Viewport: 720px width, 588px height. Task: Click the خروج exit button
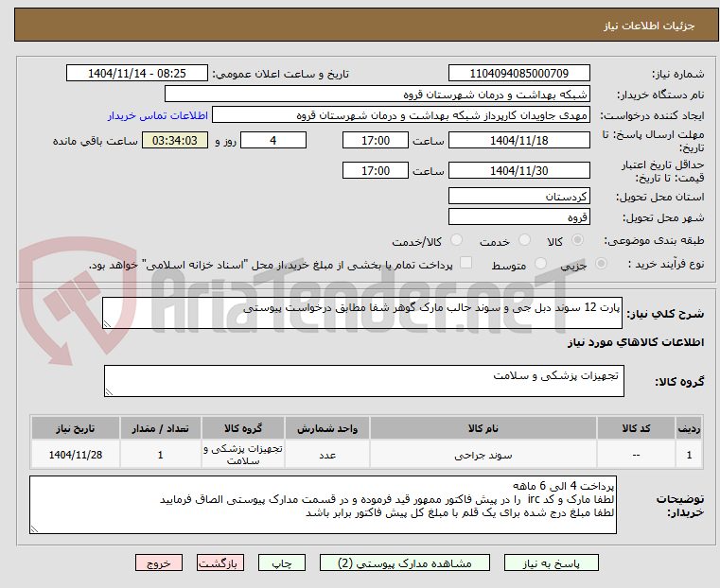[159, 562]
